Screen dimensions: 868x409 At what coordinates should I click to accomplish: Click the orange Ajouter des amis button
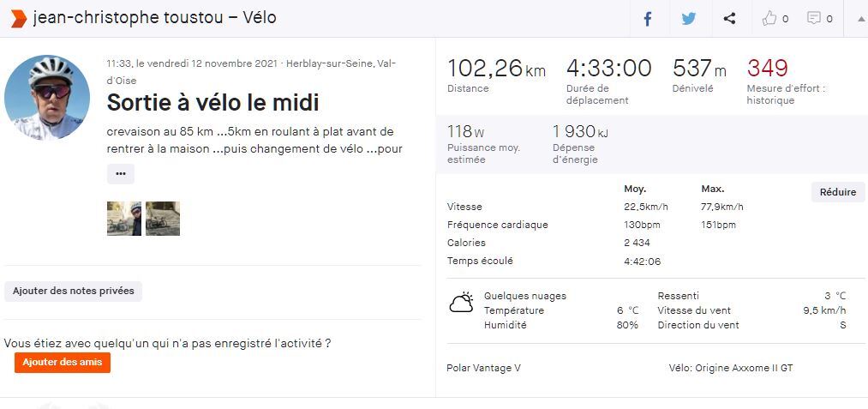(63, 363)
